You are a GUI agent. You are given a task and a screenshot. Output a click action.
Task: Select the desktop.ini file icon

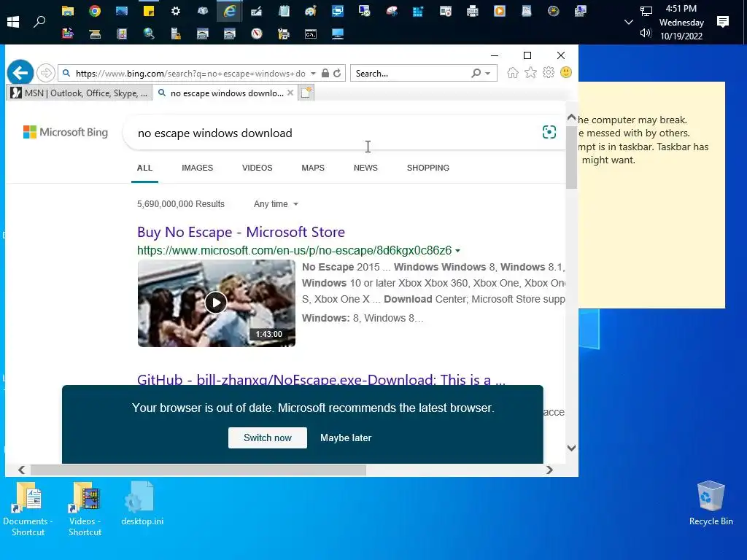142,504
